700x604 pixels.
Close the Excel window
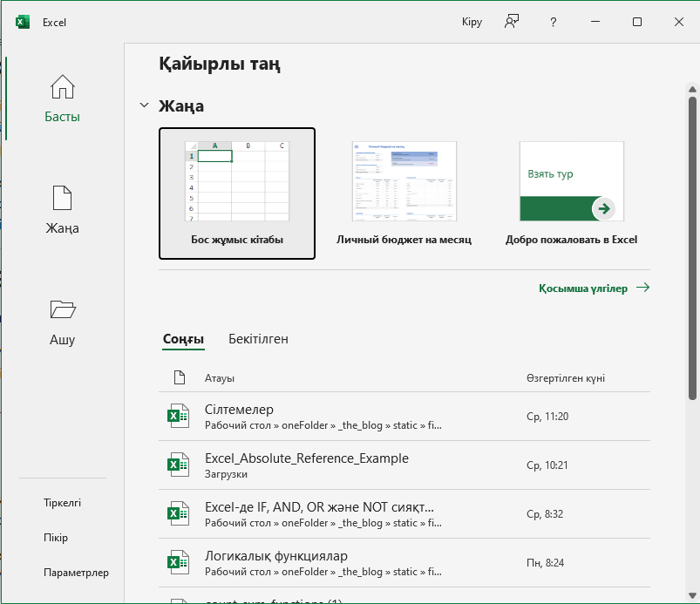click(679, 22)
